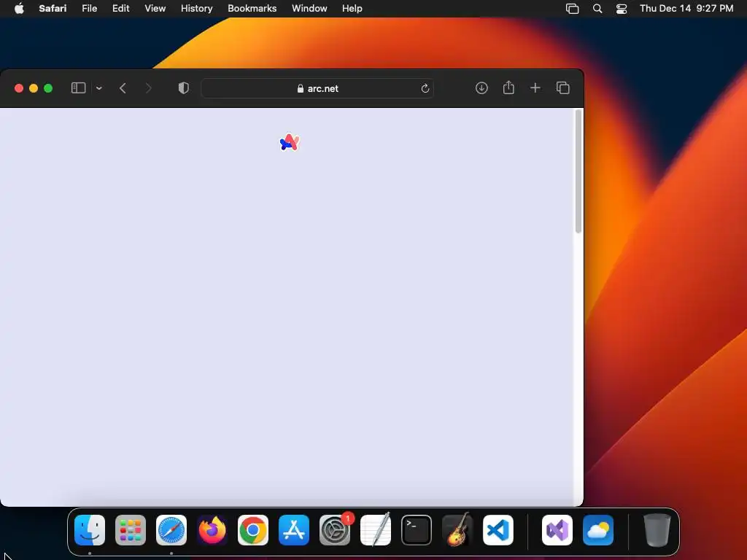Open Control Center in the menu bar

[x=622, y=9]
